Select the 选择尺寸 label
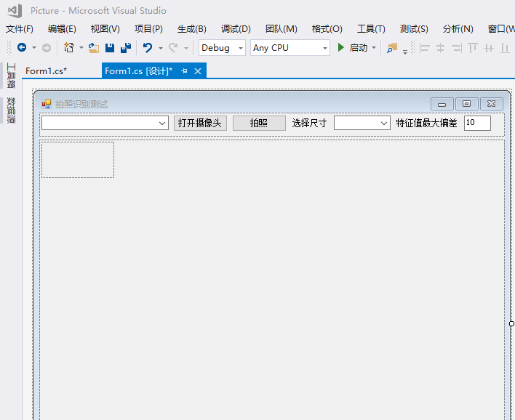The width and height of the screenshot is (515, 420). (309, 123)
